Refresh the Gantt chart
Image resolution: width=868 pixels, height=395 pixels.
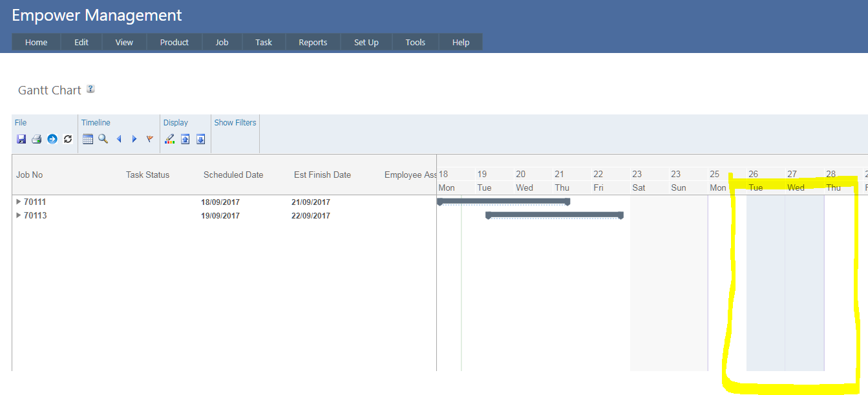point(68,139)
